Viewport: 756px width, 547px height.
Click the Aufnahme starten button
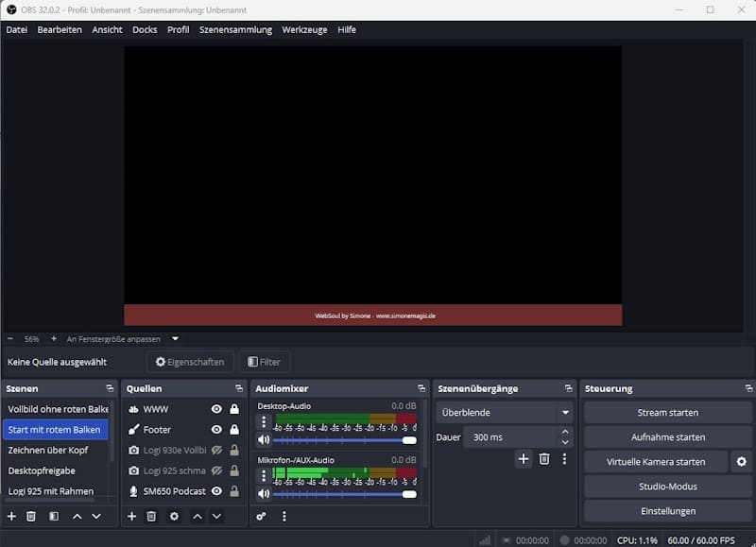667,436
